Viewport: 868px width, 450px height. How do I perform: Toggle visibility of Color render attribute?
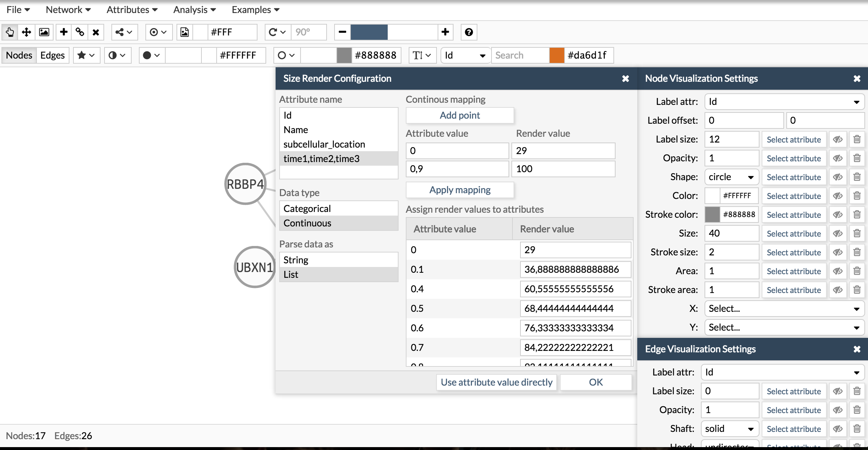[838, 195]
